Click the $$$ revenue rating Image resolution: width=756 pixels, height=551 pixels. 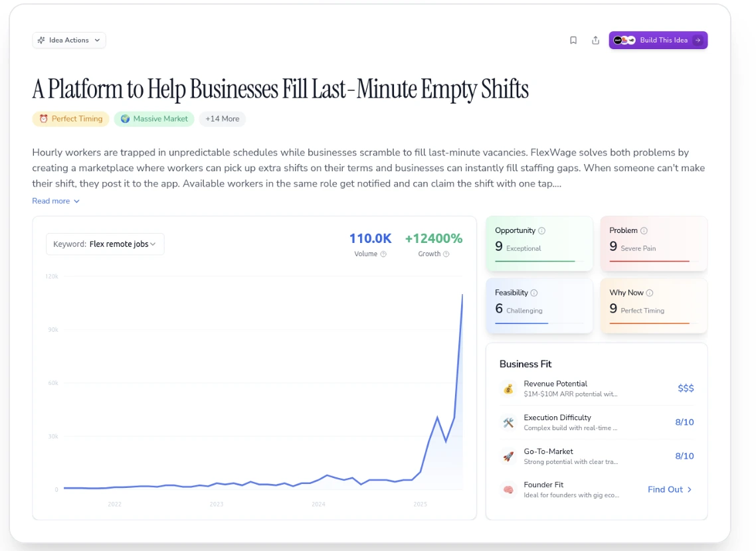pyautogui.click(x=686, y=388)
